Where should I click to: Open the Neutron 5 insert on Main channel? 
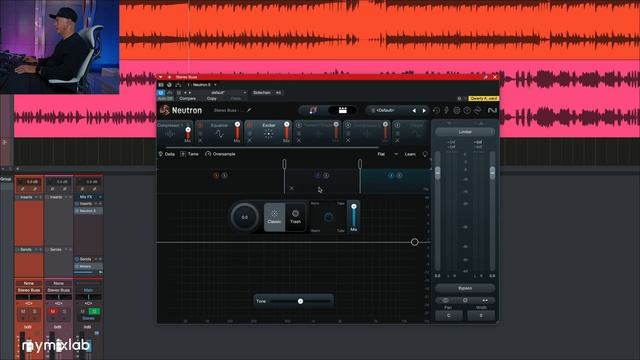click(x=88, y=211)
